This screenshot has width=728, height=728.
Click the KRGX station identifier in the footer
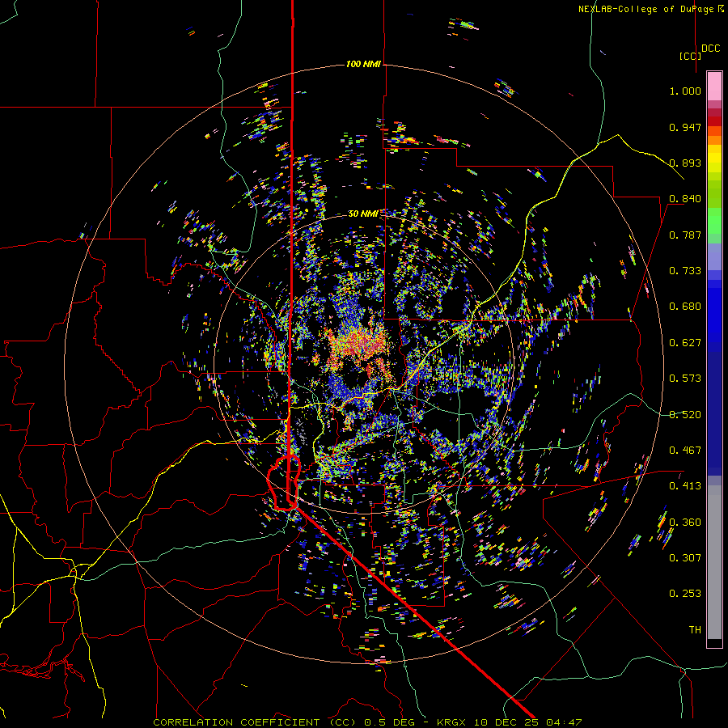[453, 722]
